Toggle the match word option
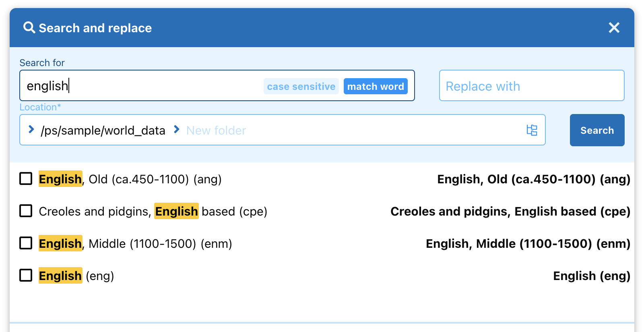644x332 pixels. (x=376, y=86)
